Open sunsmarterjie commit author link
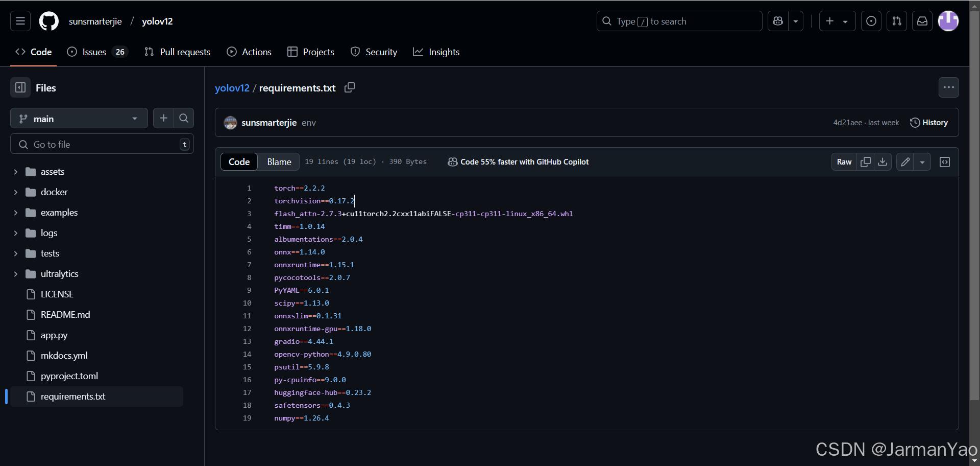 [x=269, y=123]
